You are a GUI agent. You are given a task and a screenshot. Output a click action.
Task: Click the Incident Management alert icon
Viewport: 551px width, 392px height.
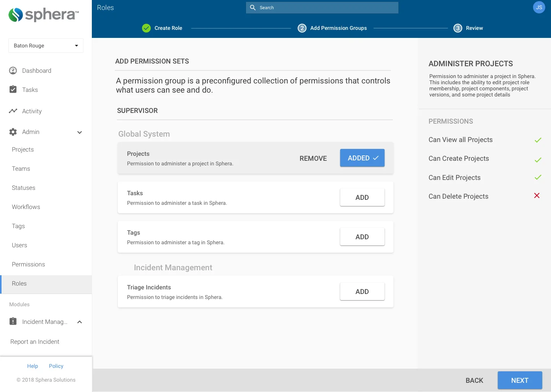pyautogui.click(x=13, y=321)
